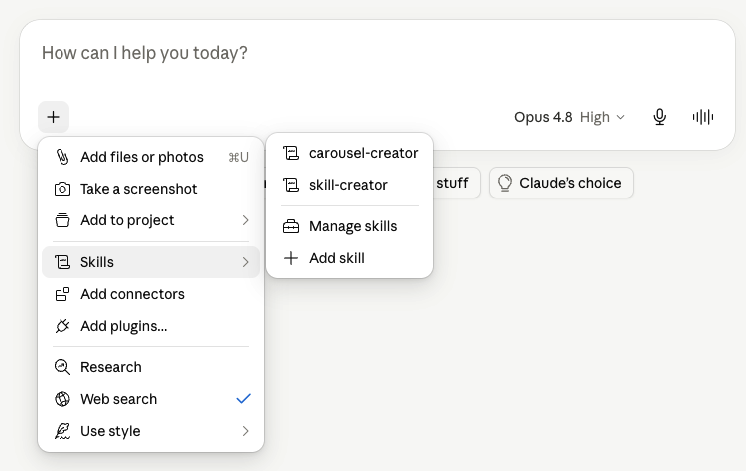The height and width of the screenshot is (471, 746).
Task: Click the globe icon for Web search
Action: click(62, 399)
